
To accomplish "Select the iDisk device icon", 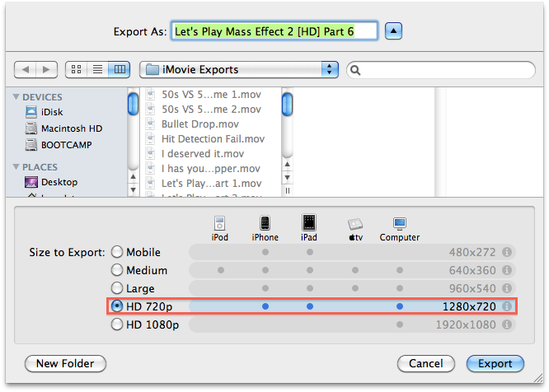I will [31, 112].
